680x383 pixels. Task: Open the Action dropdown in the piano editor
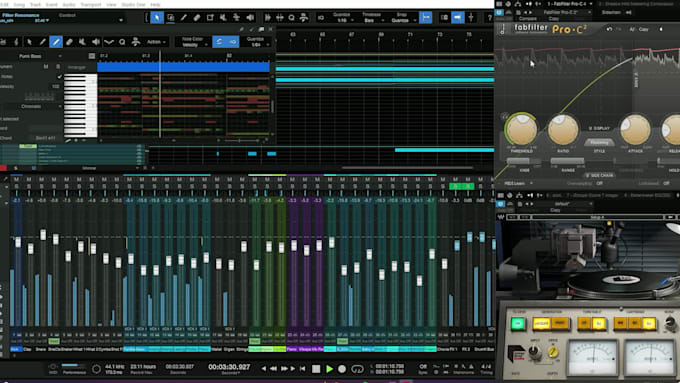click(x=156, y=42)
